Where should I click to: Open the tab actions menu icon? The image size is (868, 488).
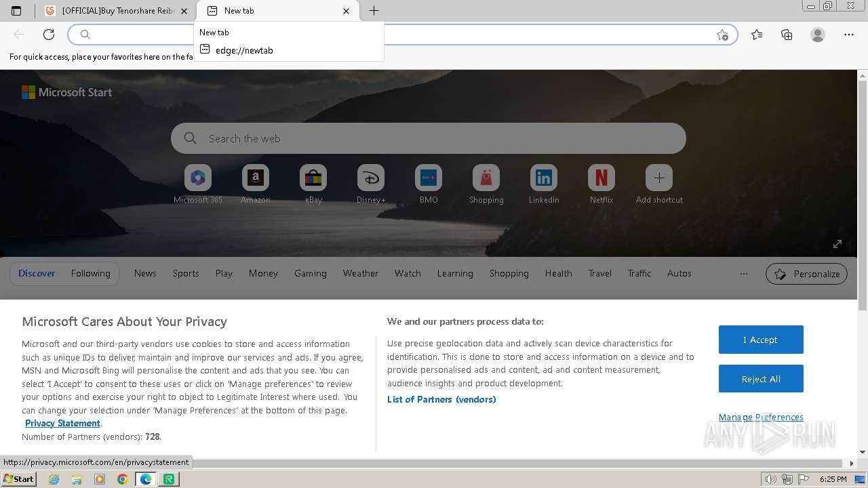pos(16,11)
